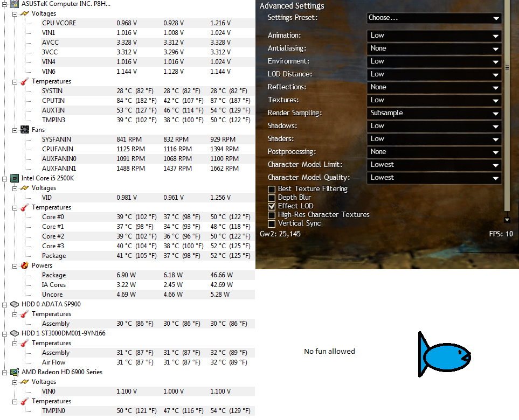This screenshot has width=519, height=420.
Task: Select the SYSFANIN fan row
Action: click(148, 139)
